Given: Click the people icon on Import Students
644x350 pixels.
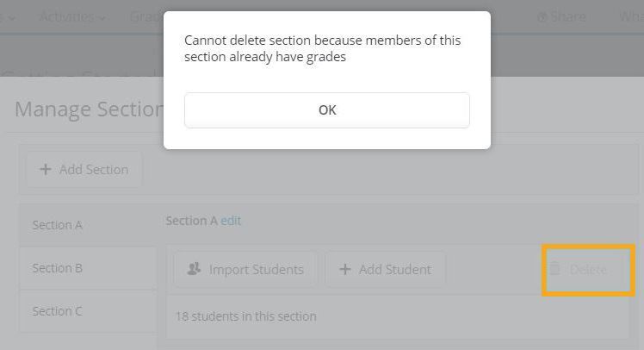Looking at the screenshot, I should point(194,270).
